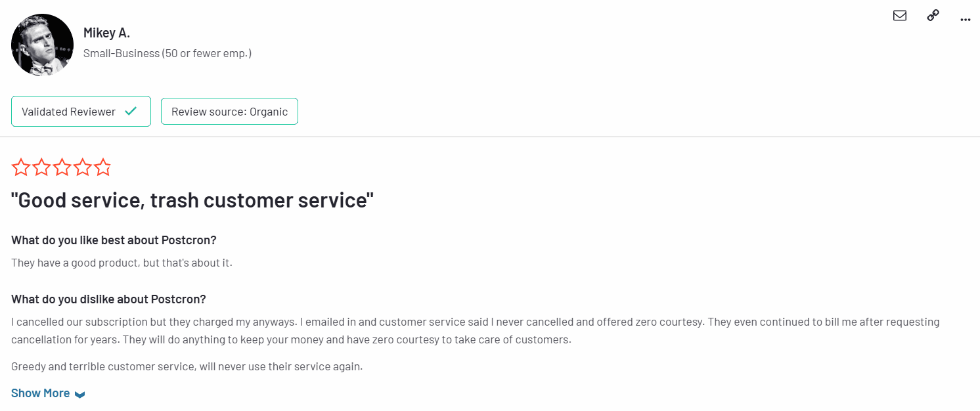Click the fifth rating star
The width and height of the screenshot is (980, 411).
102,168
